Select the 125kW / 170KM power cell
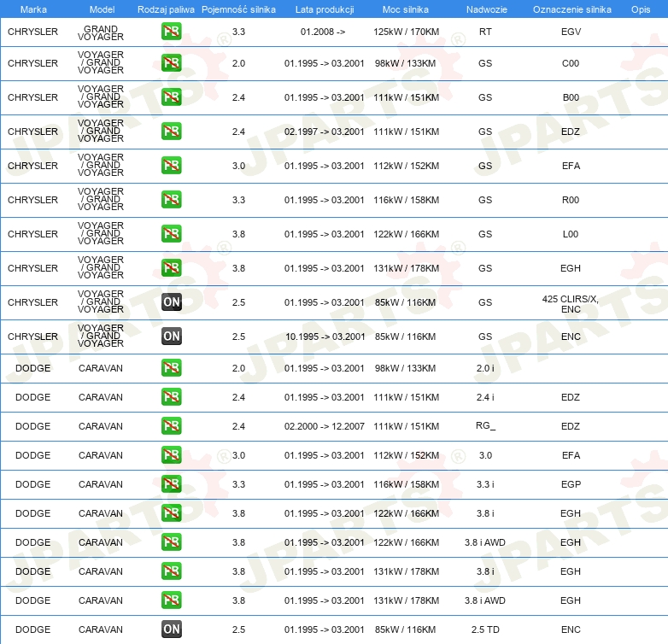668x644 pixels. [406, 32]
